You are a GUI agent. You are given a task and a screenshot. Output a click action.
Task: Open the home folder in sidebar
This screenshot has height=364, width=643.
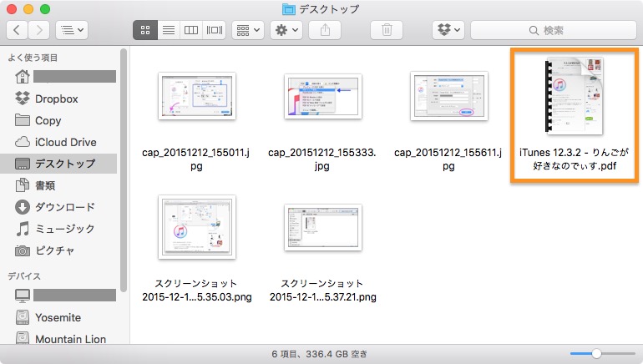coord(58,76)
